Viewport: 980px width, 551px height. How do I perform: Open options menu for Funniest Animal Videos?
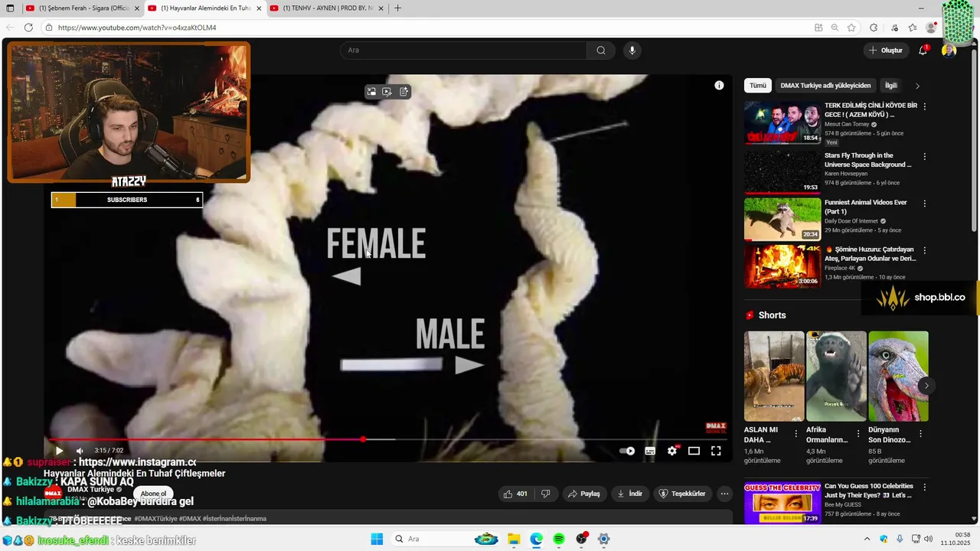pyautogui.click(x=924, y=204)
